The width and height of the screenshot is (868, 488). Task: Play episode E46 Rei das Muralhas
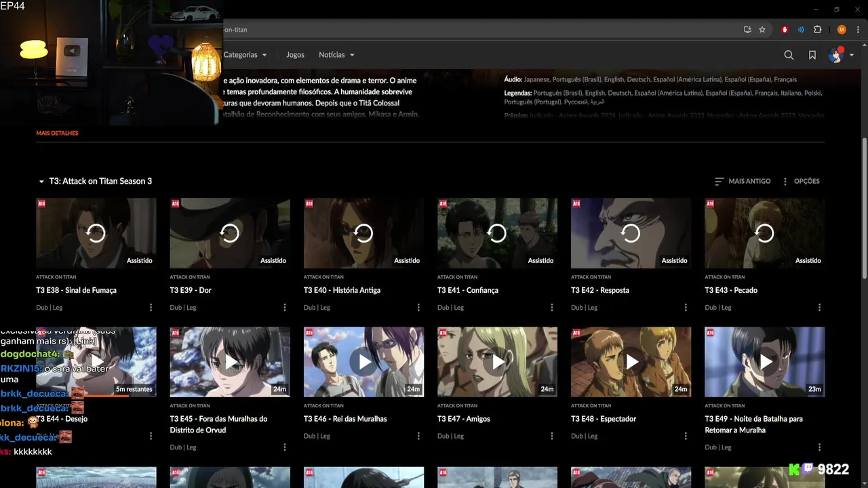pyautogui.click(x=363, y=362)
